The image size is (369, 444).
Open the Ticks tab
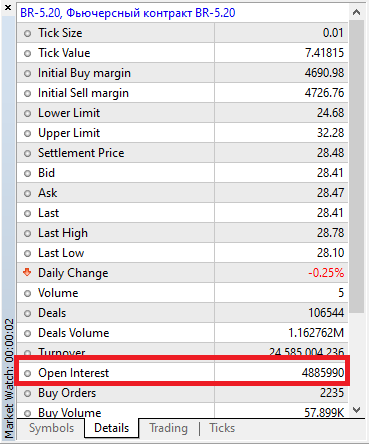pyautogui.click(x=222, y=428)
